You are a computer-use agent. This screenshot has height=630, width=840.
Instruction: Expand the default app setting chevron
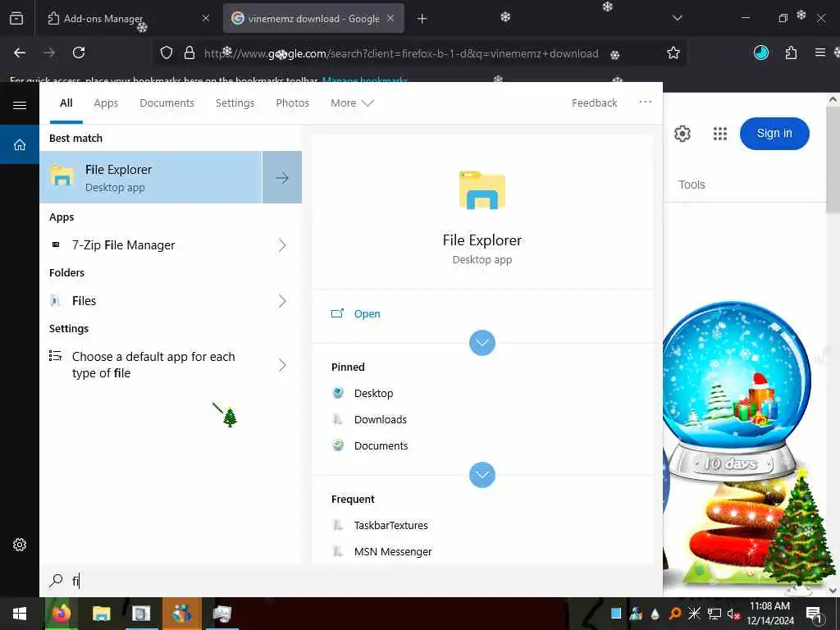coord(282,365)
